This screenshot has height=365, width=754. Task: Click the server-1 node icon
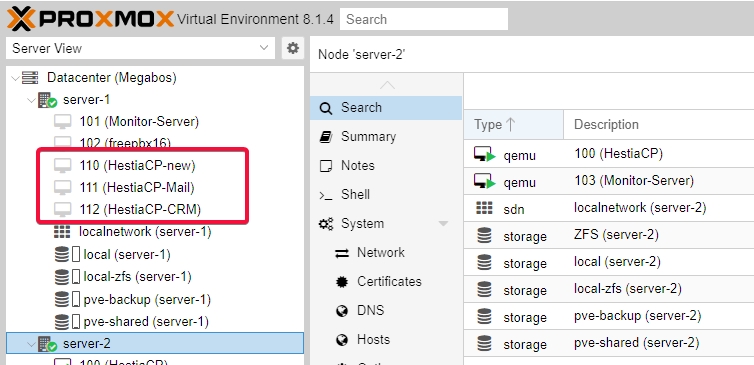48,100
